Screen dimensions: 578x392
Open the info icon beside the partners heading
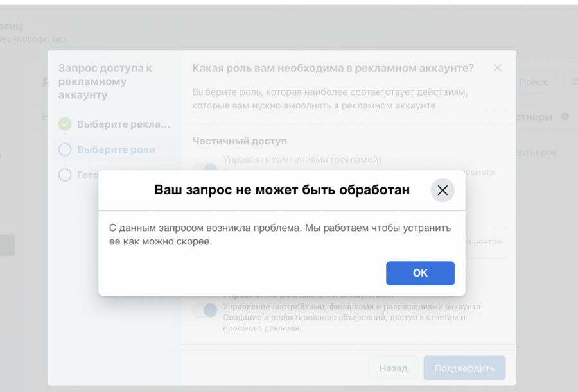click(x=565, y=117)
